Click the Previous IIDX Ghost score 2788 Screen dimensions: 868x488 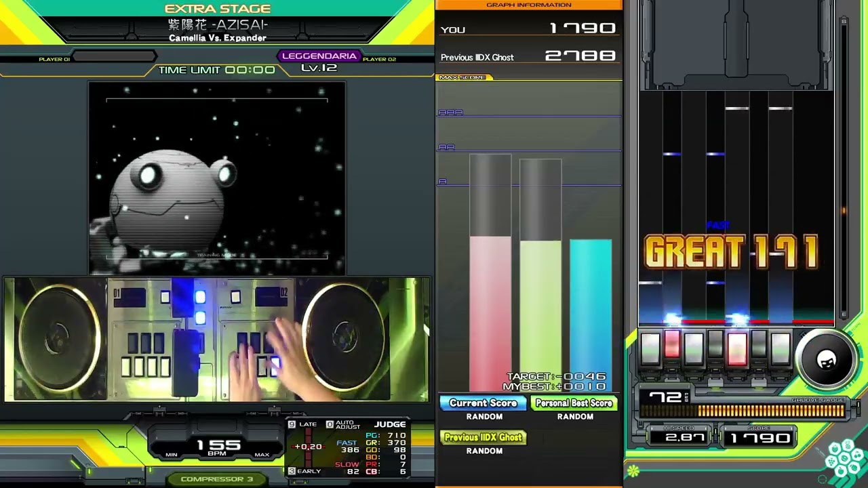(580, 56)
